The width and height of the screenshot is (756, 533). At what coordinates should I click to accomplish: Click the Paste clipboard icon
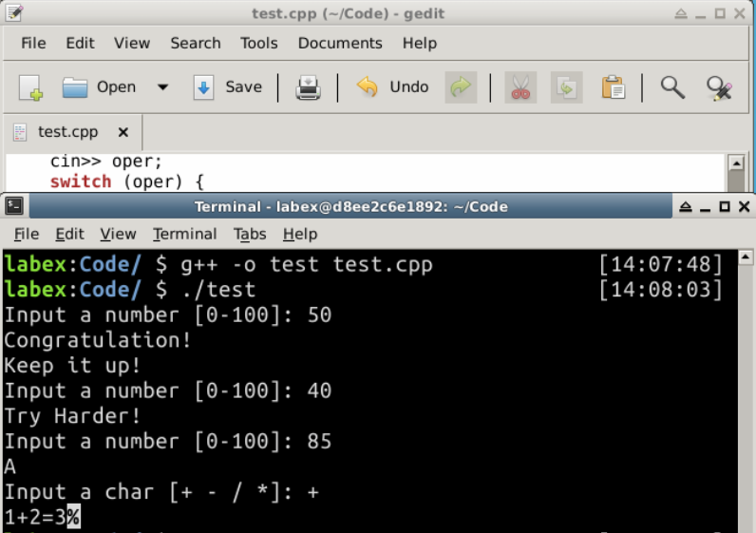pos(613,87)
